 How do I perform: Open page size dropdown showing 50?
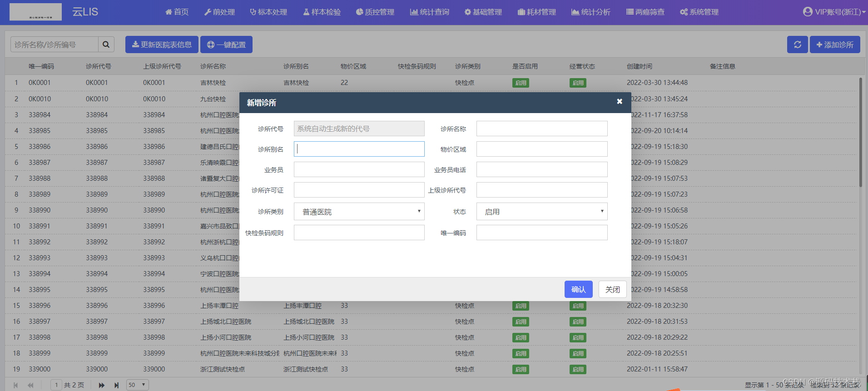(137, 385)
